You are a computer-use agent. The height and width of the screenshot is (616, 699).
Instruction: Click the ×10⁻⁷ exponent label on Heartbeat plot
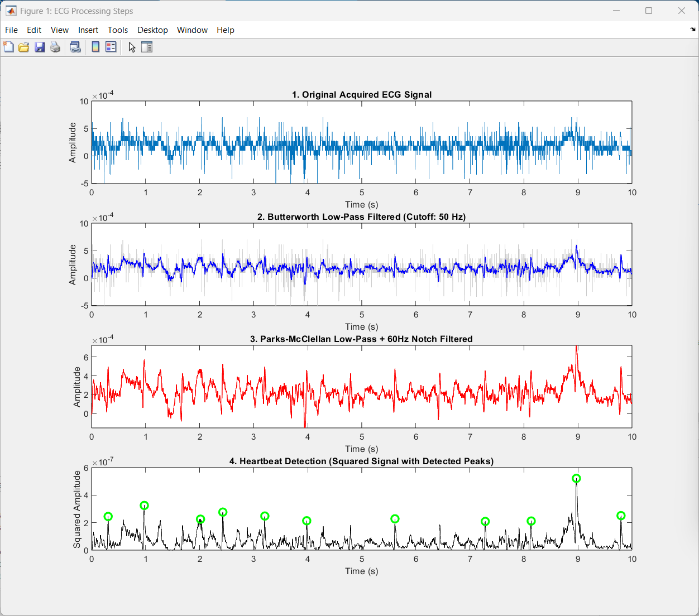[103, 461]
